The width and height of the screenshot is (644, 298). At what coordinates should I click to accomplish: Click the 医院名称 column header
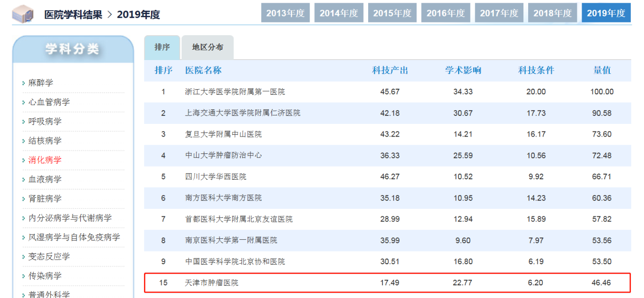click(204, 70)
